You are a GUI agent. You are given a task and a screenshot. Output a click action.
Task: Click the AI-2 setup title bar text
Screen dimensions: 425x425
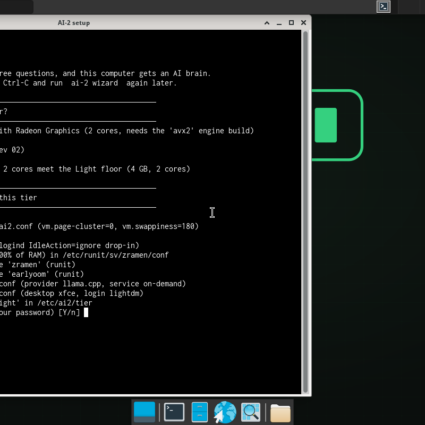pos(74,23)
